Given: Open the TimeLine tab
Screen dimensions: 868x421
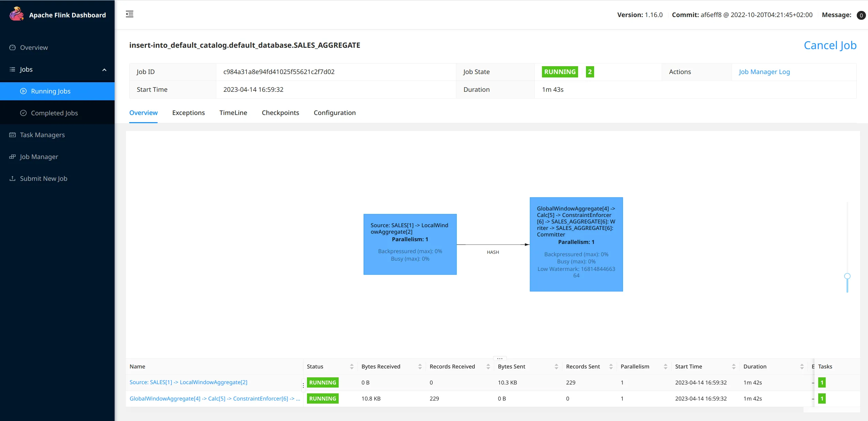Looking at the screenshot, I should pos(233,113).
